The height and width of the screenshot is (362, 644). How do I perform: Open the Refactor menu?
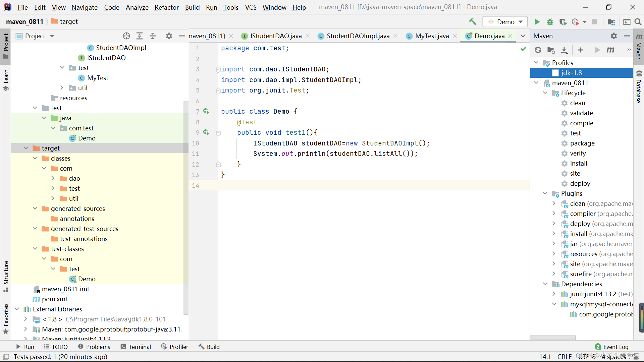pyautogui.click(x=166, y=7)
